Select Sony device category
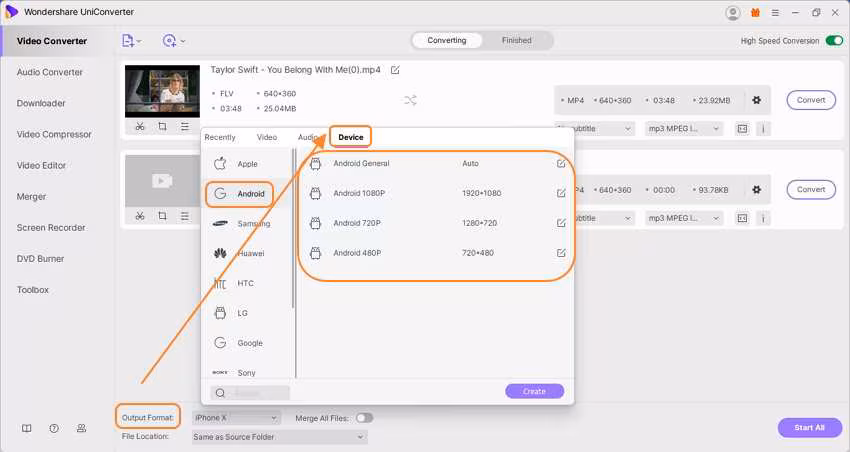 coord(248,372)
